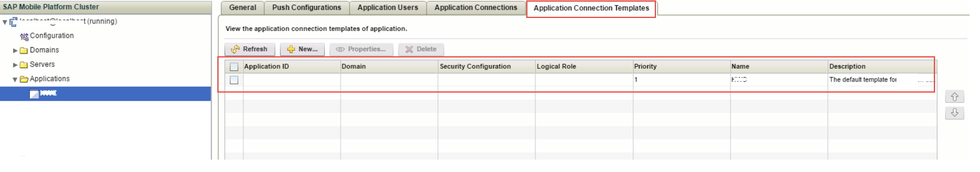
Task: Sort by Application ID column header
Action: click(x=292, y=67)
